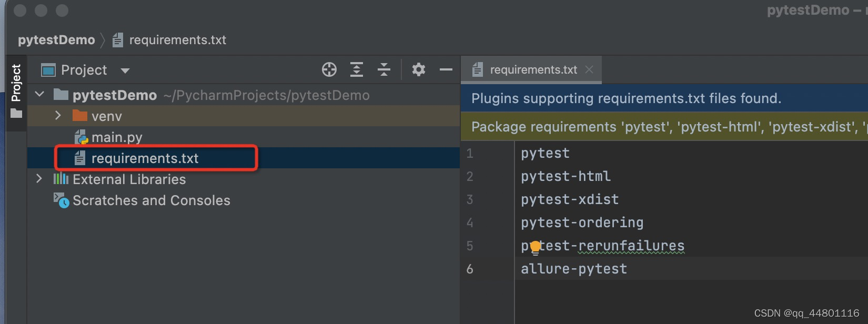The height and width of the screenshot is (324, 868).
Task: Close the requirements.txt editor tab
Action: [x=589, y=69]
